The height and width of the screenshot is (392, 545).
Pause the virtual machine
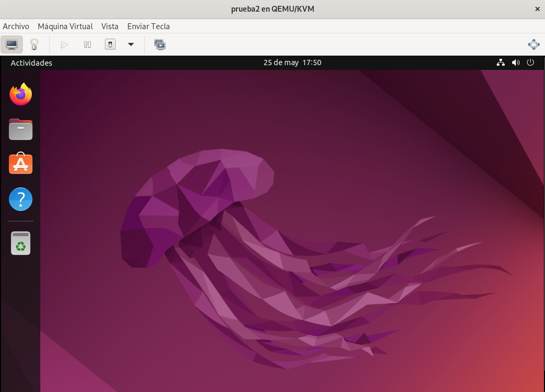(87, 44)
